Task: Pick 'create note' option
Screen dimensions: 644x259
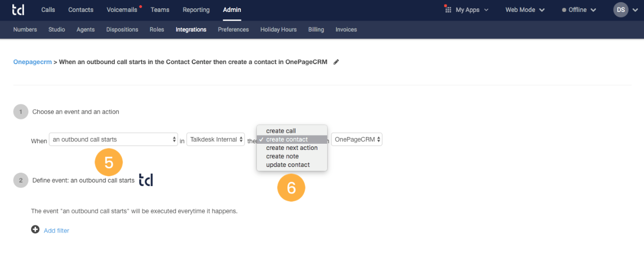Action: (x=292, y=156)
